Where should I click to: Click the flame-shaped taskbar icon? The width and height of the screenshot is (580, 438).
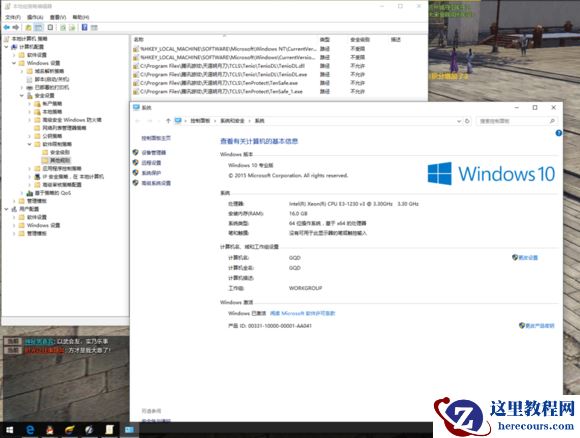70,429
